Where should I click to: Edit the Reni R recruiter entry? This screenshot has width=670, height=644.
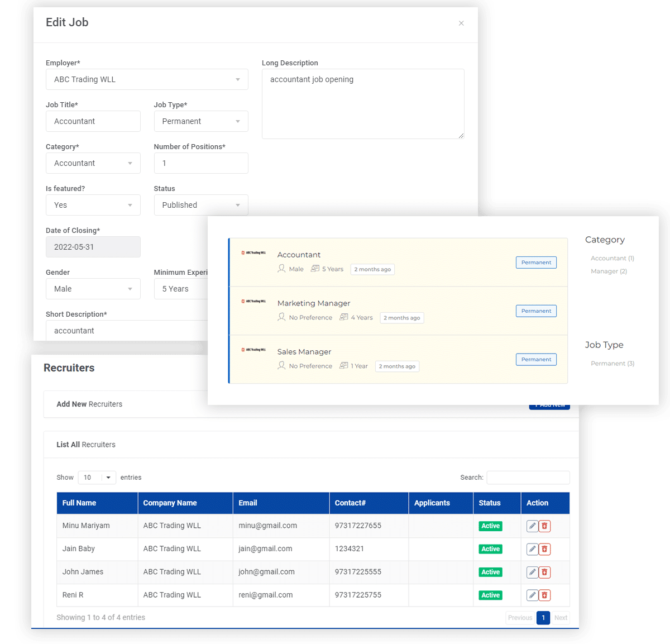[532, 595]
